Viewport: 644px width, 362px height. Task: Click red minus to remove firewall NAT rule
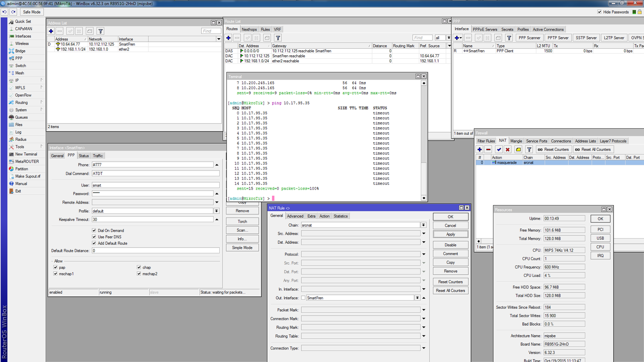pyautogui.click(x=488, y=149)
